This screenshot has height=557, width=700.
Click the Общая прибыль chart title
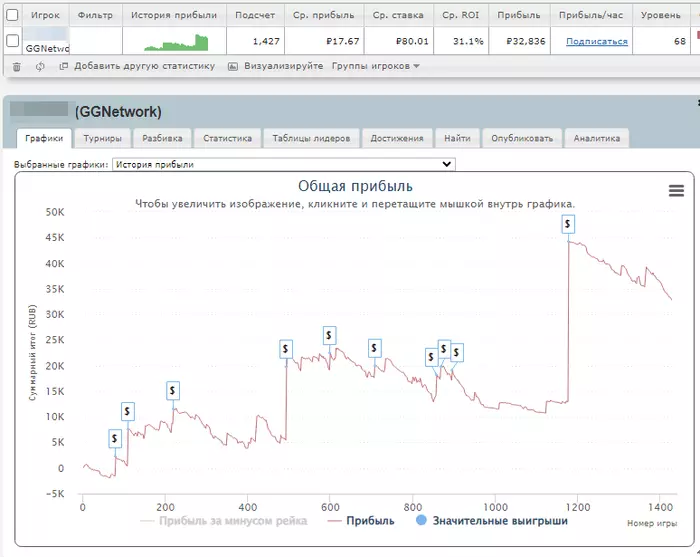point(355,186)
